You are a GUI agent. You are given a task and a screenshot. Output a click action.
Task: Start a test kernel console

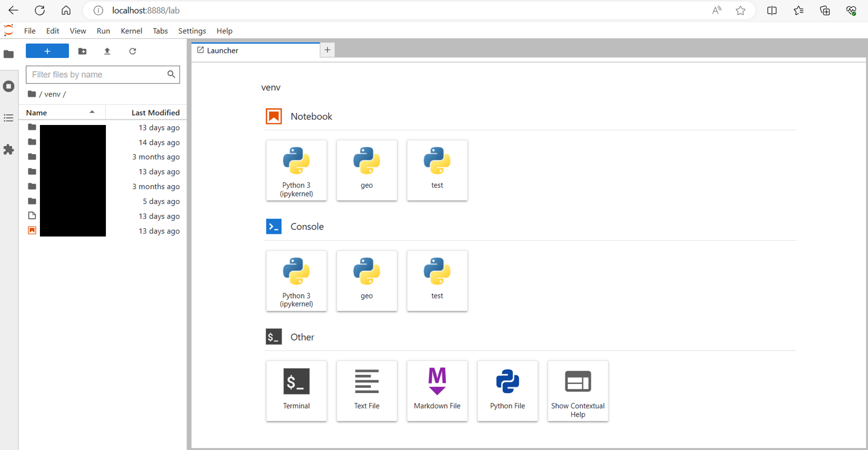pyautogui.click(x=437, y=280)
